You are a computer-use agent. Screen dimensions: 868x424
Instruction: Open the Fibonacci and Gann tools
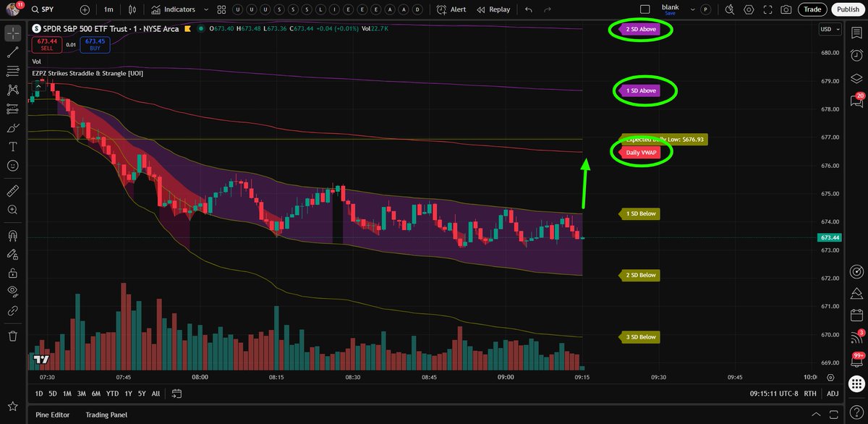coord(12,71)
